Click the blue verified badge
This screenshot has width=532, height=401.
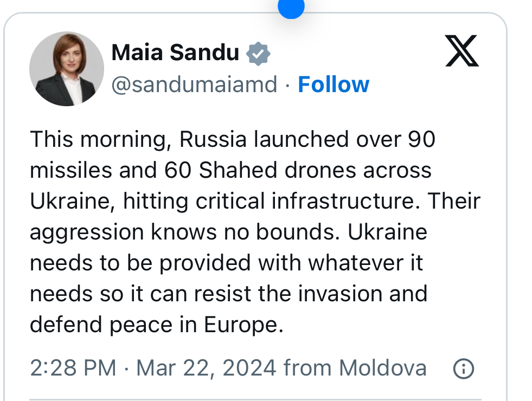[258, 53]
